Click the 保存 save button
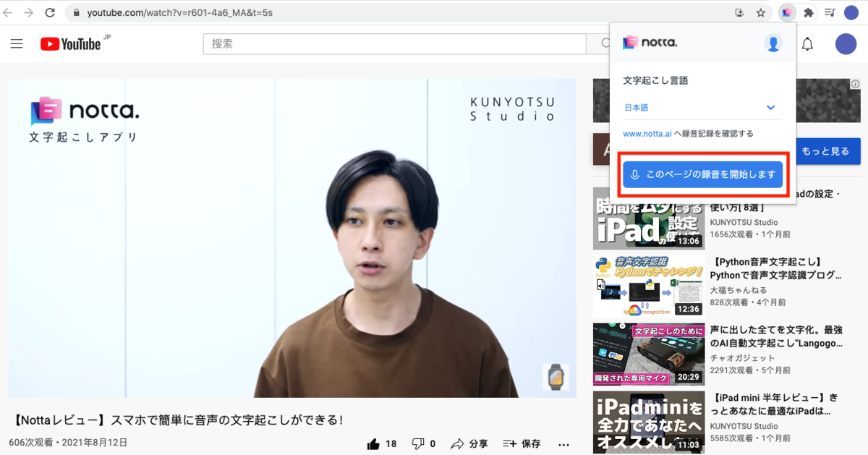868x455 pixels. pos(521,443)
